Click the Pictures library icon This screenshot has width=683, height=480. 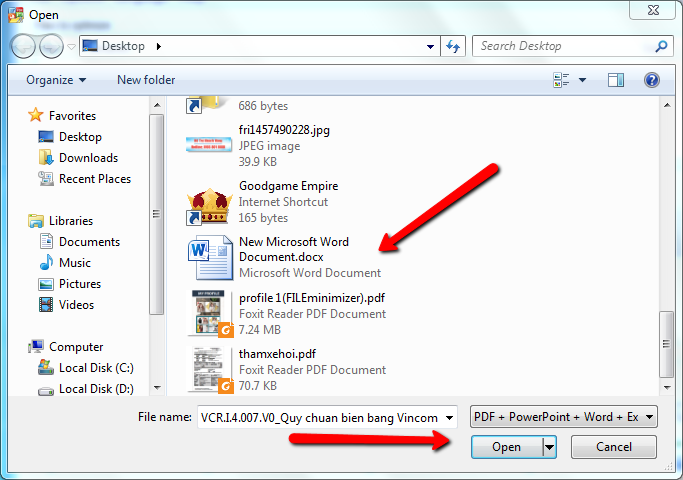(x=46, y=284)
